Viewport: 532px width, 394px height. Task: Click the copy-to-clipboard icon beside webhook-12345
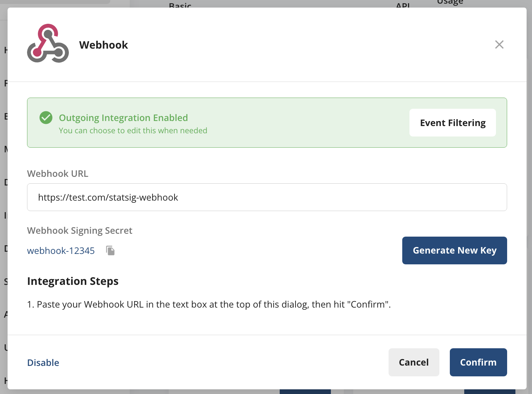coord(110,250)
